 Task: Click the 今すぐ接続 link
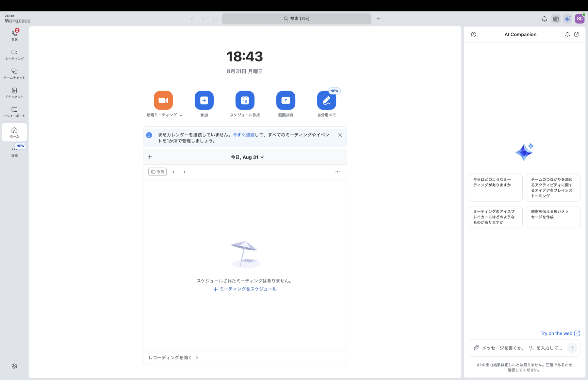243,135
